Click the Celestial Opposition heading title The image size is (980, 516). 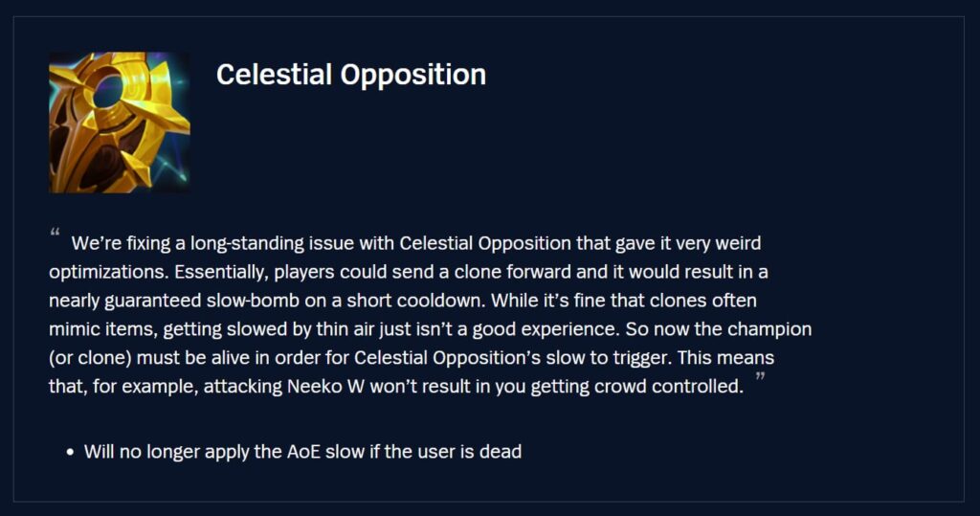pos(350,75)
